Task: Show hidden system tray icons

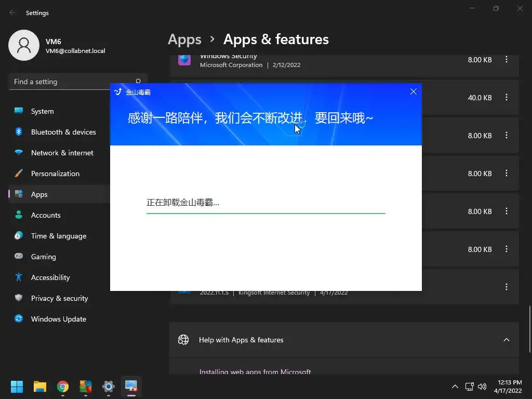Action: (x=455, y=387)
